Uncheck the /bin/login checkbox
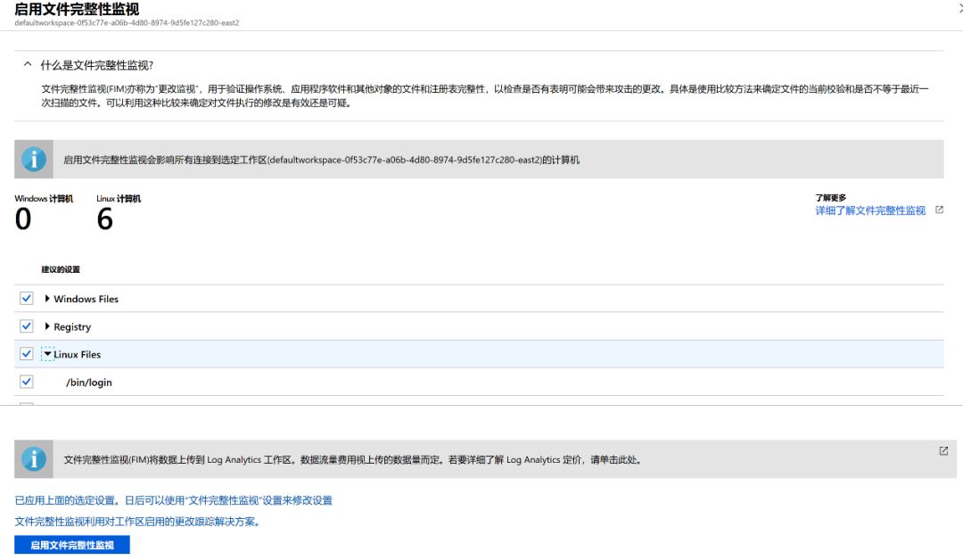 pos(27,382)
